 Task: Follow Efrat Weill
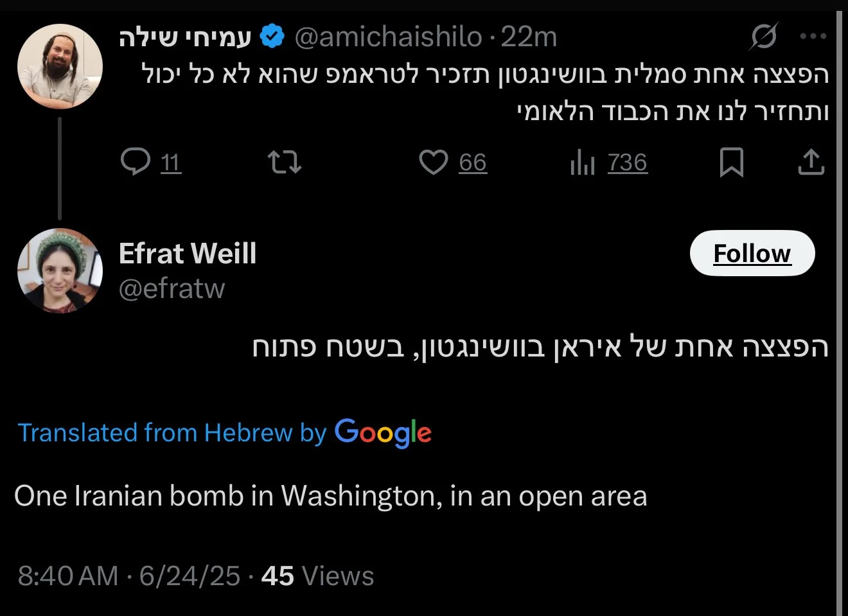point(752,253)
